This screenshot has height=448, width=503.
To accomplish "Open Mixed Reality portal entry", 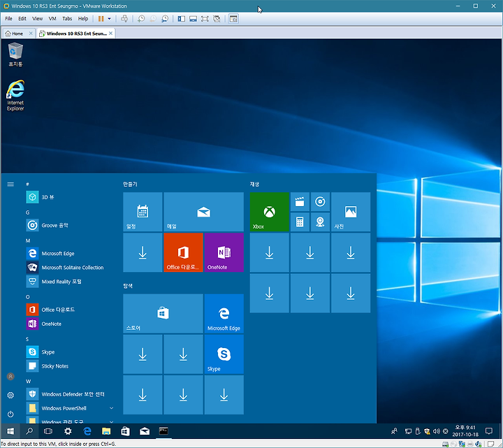I will (69, 282).
